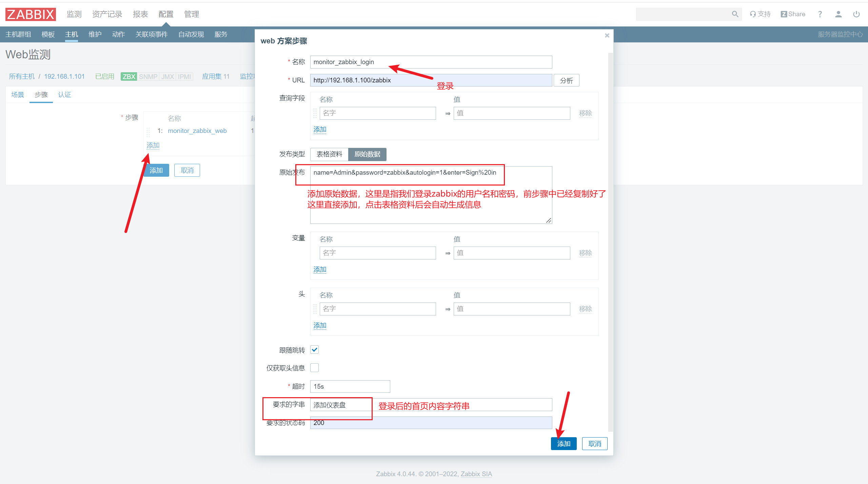Viewport: 868px width, 484px height.
Task: Go to 主机群组 submenu
Action: click(18, 34)
